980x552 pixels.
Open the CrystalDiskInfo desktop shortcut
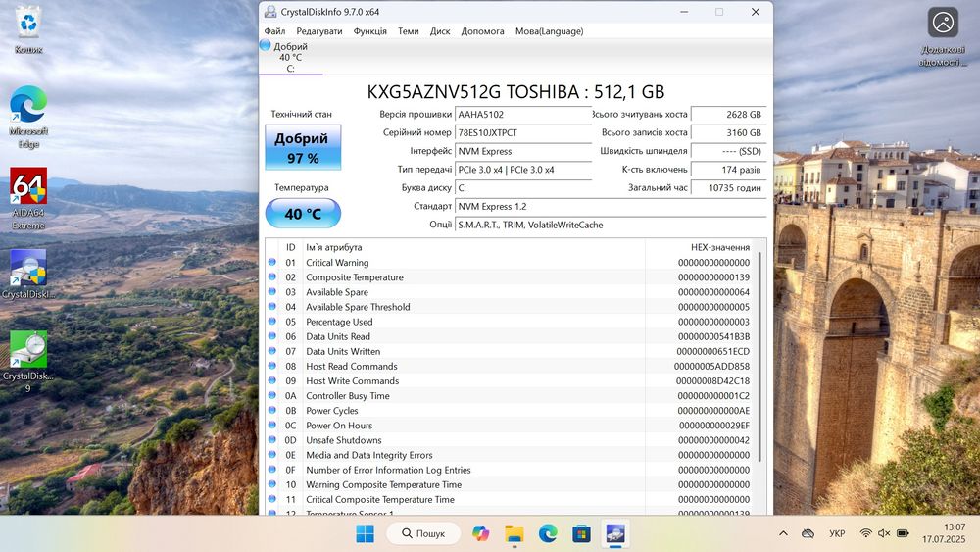click(x=28, y=275)
